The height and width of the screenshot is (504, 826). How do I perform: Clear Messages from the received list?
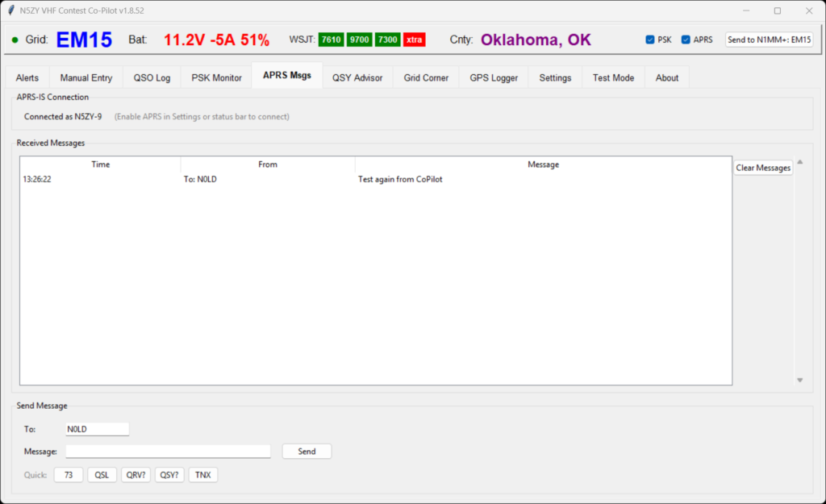click(x=763, y=168)
